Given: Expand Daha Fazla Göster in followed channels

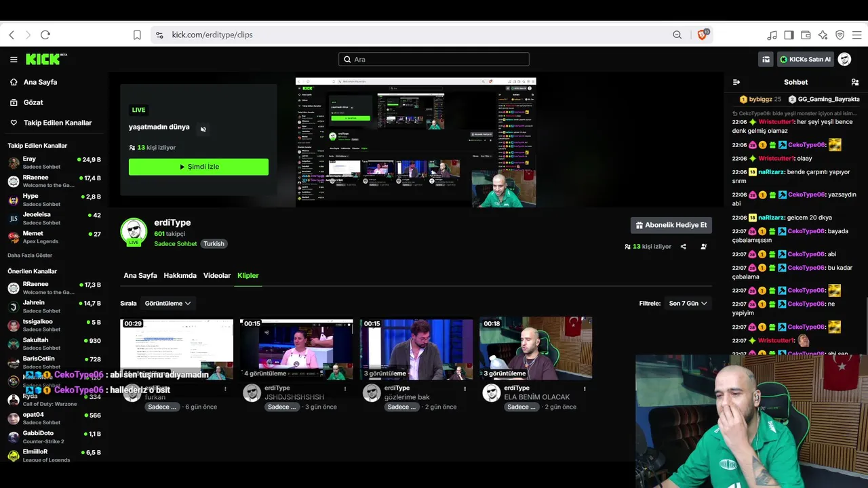Looking at the screenshot, I should pos(30,256).
